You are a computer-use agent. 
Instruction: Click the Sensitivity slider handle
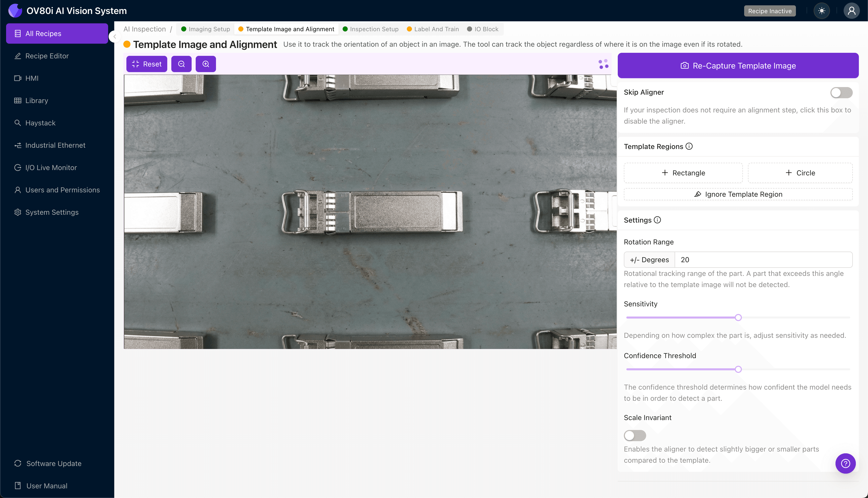[738, 318]
